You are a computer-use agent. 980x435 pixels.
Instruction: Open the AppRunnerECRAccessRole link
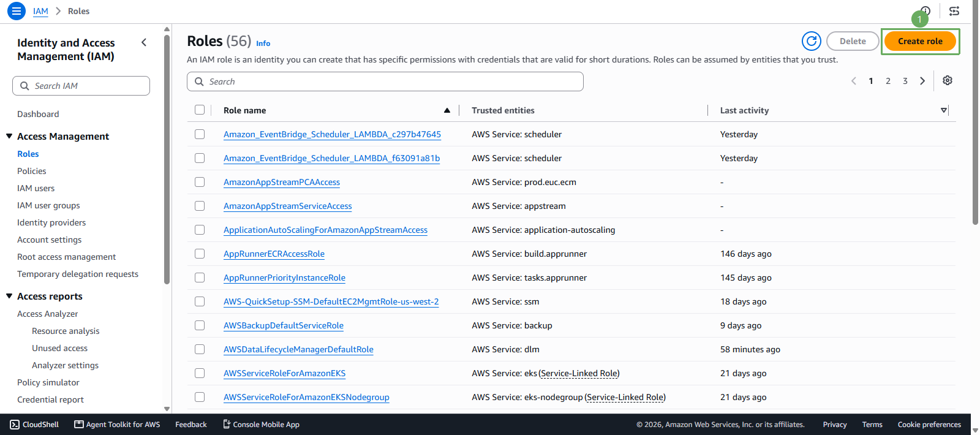coord(274,254)
